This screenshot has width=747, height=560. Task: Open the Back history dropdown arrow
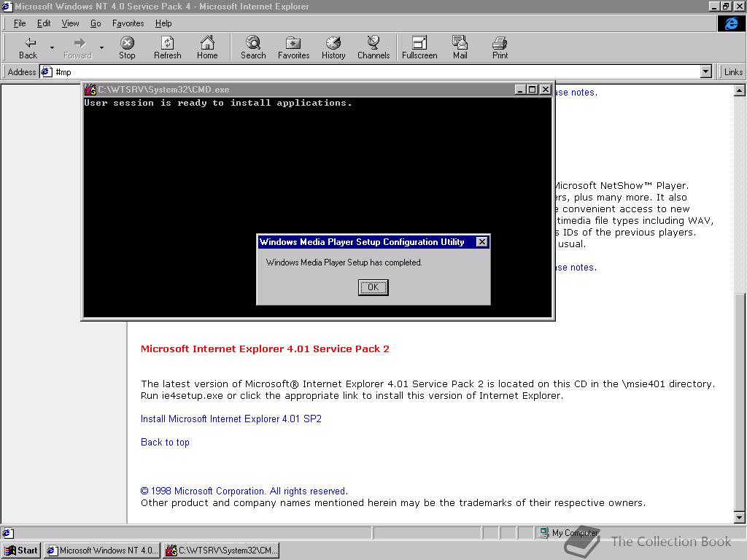click(52, 48)
